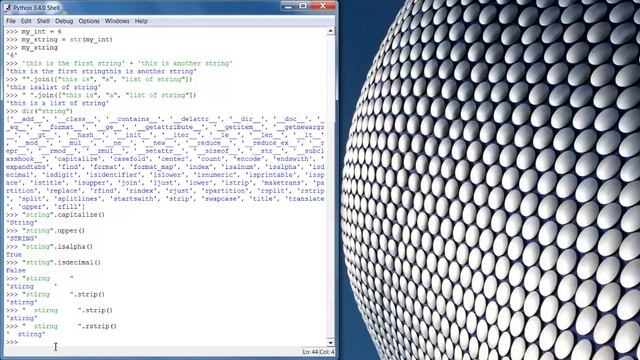The height and width of the screenshot is (360, 640).
Task: Minimize the Python 3.4.0 Shell window
Action: pos(288,6)
